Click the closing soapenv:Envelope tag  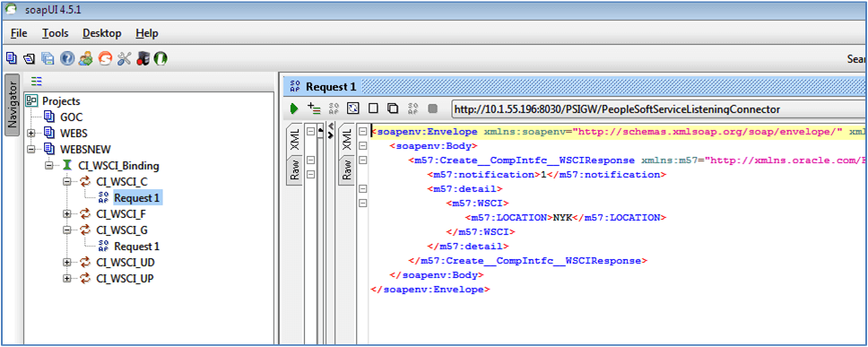click(430, 290)
